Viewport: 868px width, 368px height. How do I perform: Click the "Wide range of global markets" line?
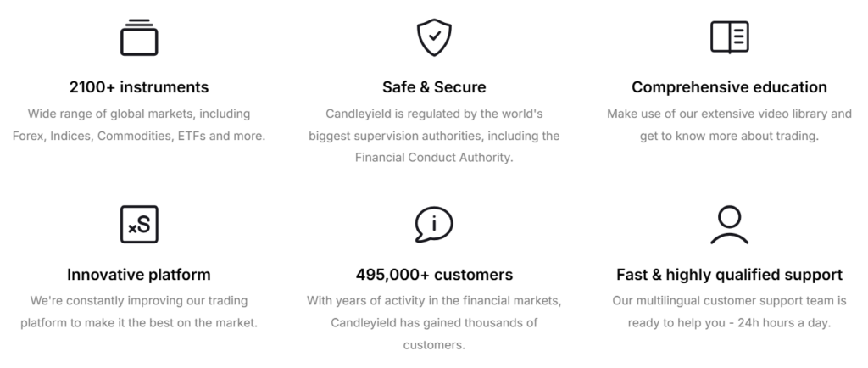(x=139, y=114)
